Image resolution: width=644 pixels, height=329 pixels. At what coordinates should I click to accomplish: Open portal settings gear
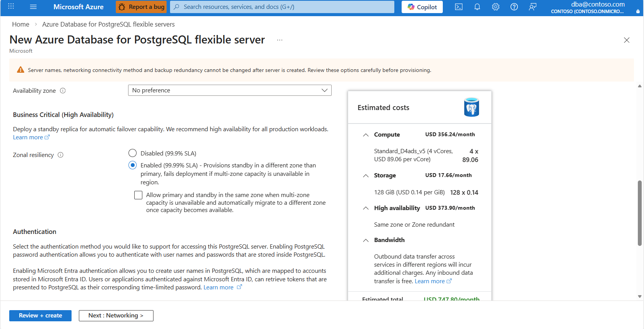(496, 7)
